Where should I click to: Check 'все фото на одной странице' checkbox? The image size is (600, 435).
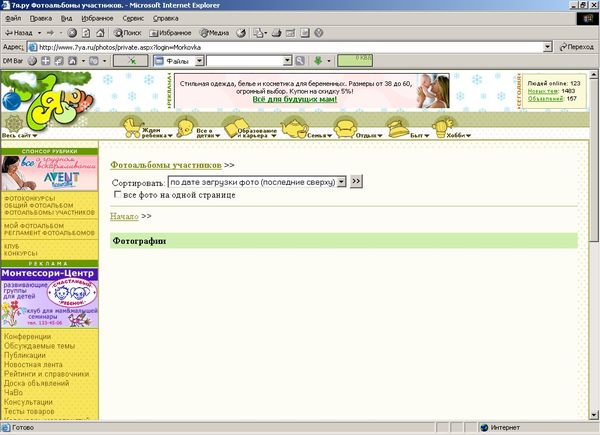(x=117, y=194)
